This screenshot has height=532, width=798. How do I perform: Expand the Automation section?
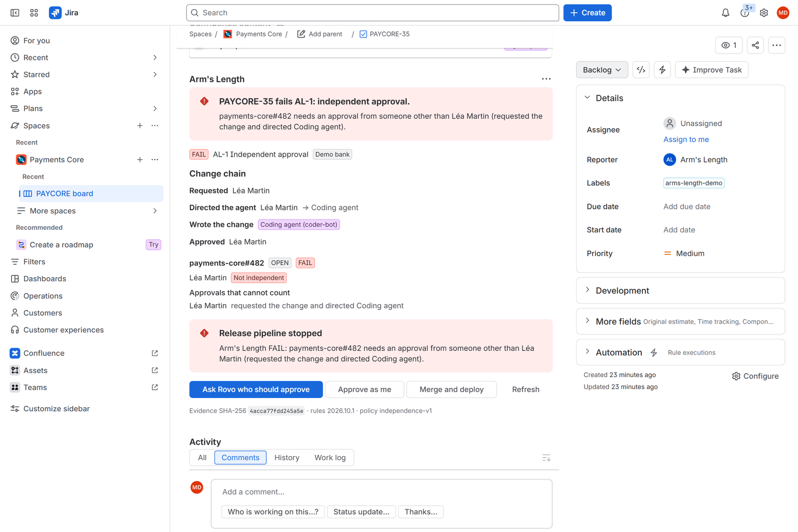pyautogui.click(x=588, y=352)
